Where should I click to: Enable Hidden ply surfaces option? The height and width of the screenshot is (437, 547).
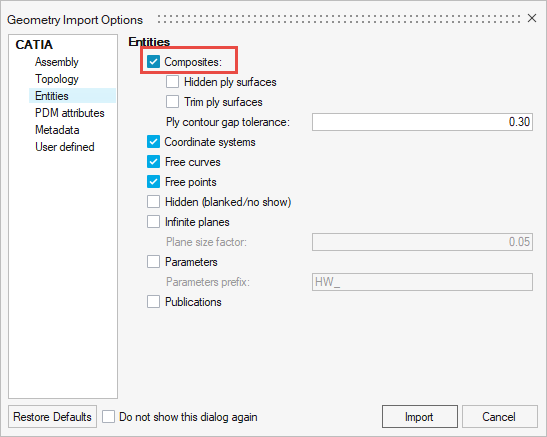tap(172, 82)
